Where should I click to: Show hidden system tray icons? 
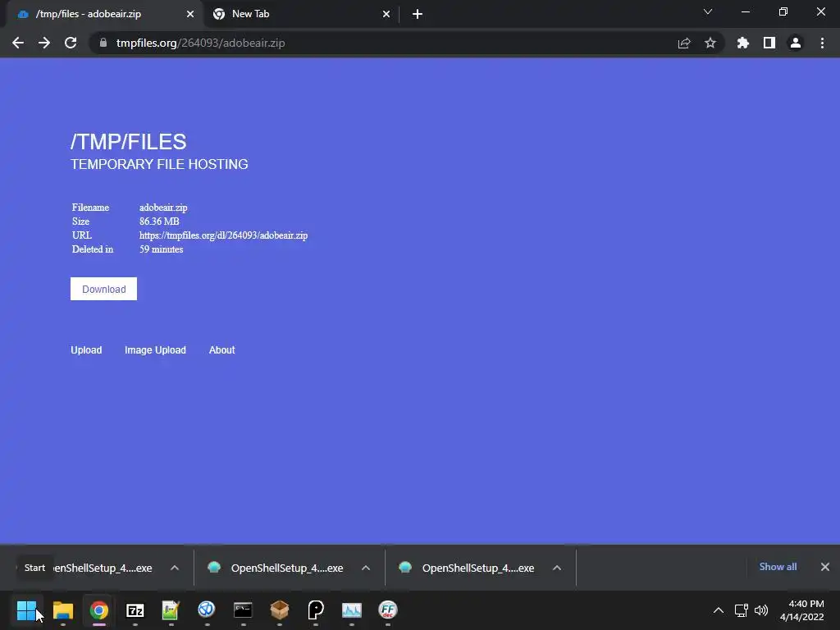719,610
